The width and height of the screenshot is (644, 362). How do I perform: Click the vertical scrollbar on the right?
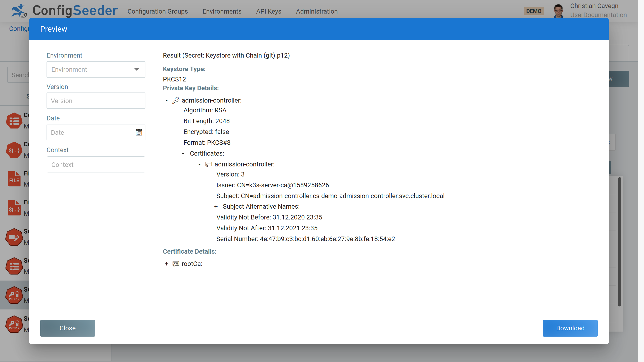[x=619, y=241]
